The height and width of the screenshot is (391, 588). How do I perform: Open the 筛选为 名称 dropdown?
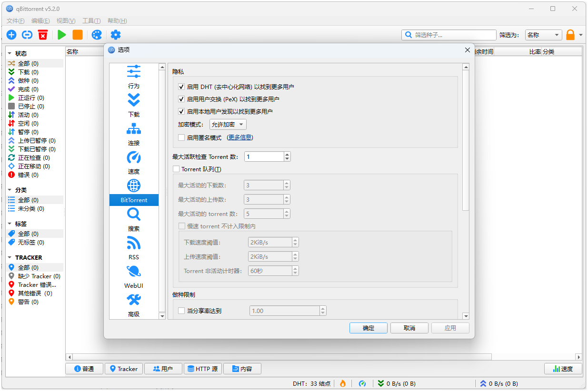[x=544, y=35]
